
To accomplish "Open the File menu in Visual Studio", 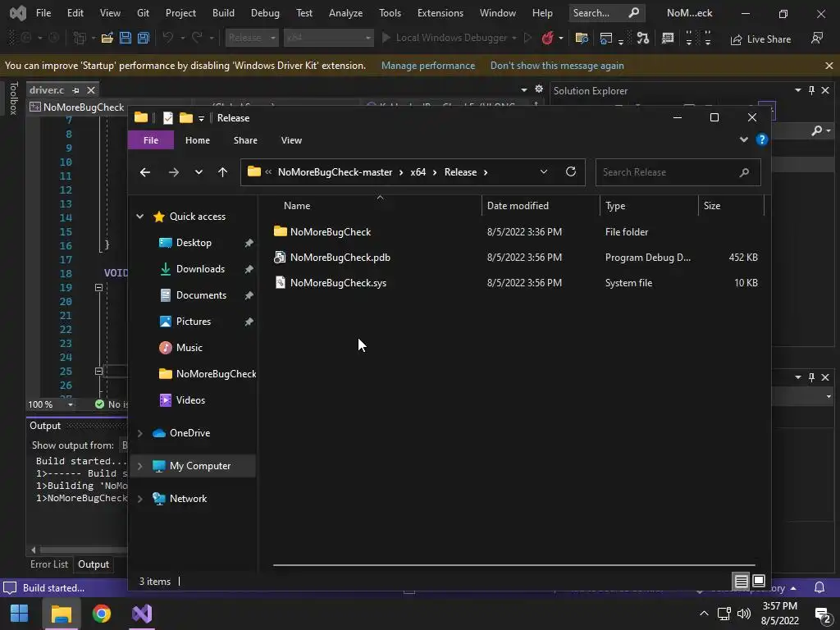I will point(43,13).
